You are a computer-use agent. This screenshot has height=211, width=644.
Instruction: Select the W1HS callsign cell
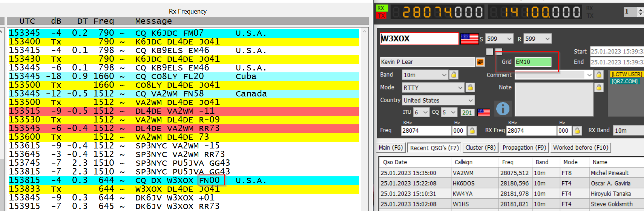pos(475,204)
